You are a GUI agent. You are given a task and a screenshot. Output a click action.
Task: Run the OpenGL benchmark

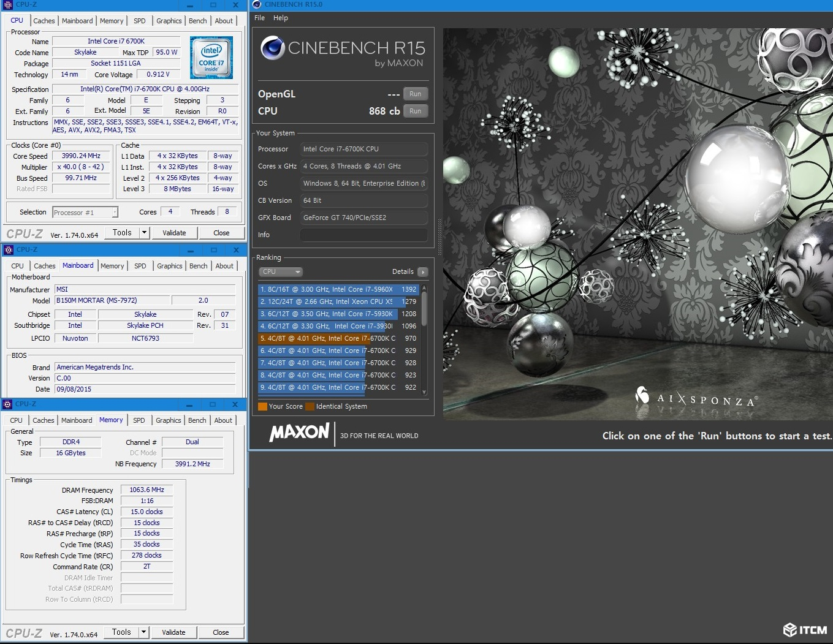416,94
